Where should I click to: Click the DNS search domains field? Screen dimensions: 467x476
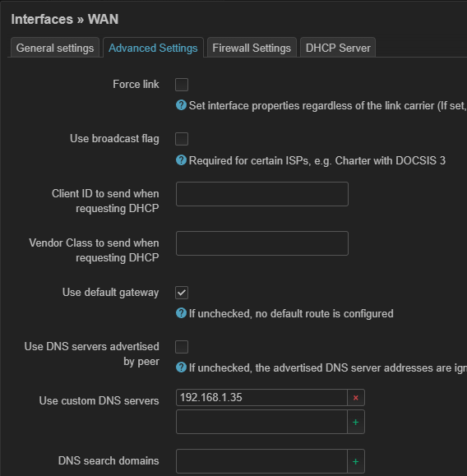[261, 461]
